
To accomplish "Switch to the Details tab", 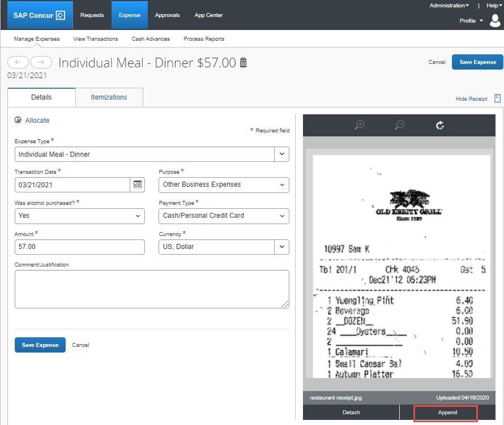I will [41, 97].
